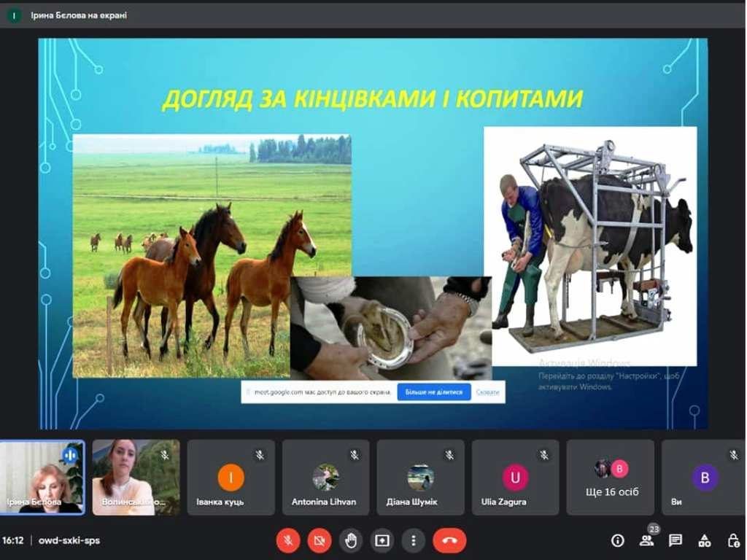Open the three-dot more options menu

coord(414,540)
